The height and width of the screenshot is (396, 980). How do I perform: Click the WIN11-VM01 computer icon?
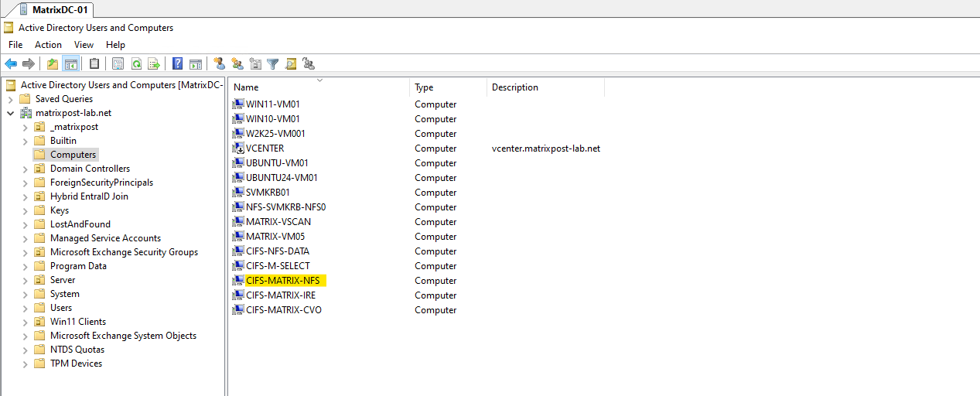[x=238, y=104]
